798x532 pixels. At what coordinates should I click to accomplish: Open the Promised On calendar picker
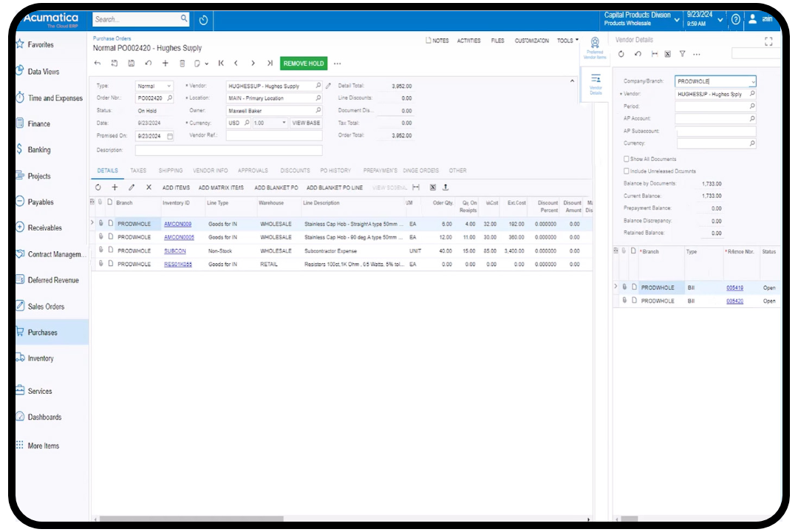[170, 137]
